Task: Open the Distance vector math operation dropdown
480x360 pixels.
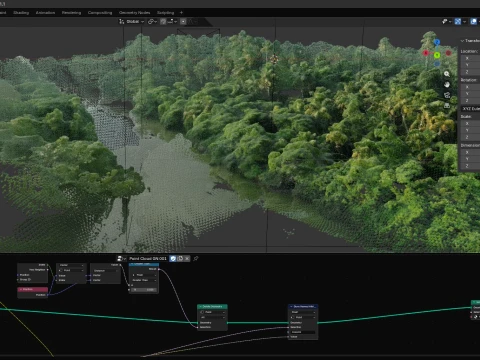Action: coord(105,271)
